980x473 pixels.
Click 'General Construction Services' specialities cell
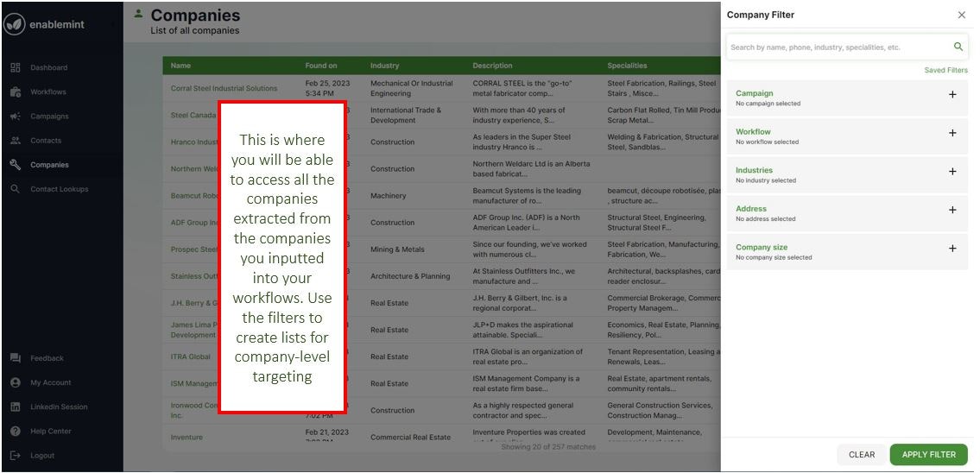point(660,411)
